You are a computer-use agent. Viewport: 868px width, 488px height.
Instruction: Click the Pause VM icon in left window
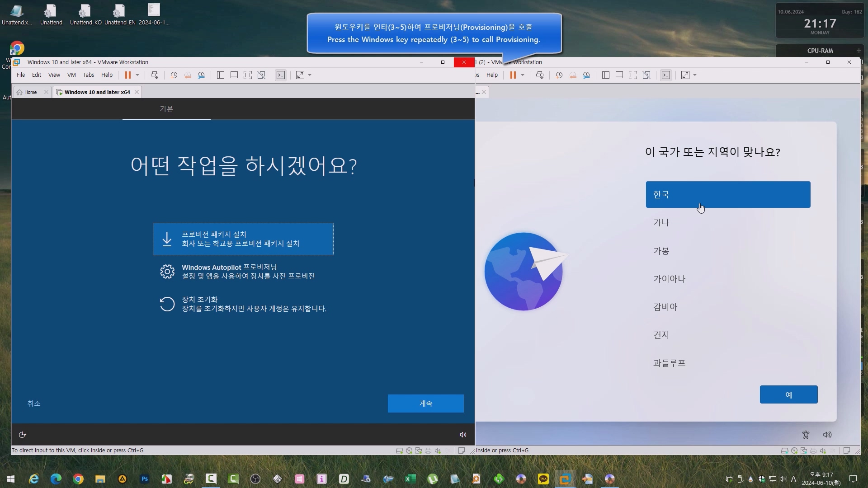[x=128, y=75]
